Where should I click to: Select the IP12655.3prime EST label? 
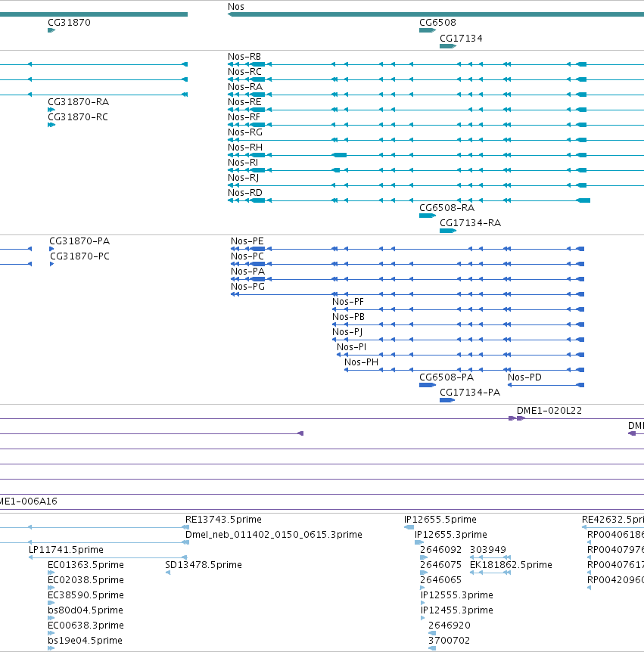451,534
